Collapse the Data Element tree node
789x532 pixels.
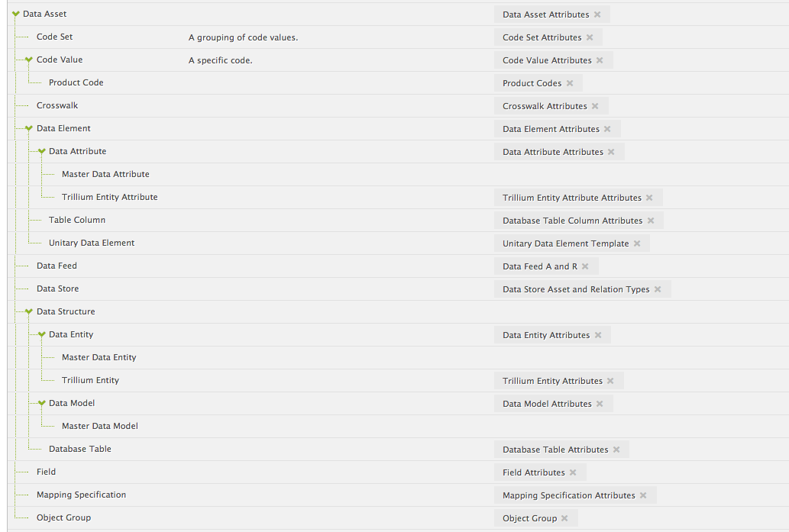point(29,129)
